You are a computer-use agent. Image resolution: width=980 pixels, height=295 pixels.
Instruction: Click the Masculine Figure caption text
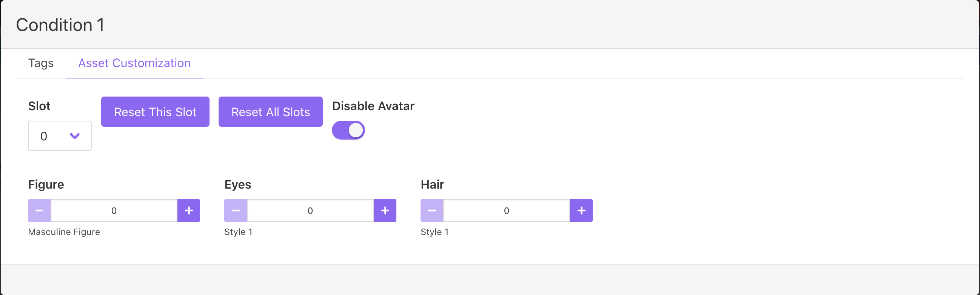tap(64, 232)
